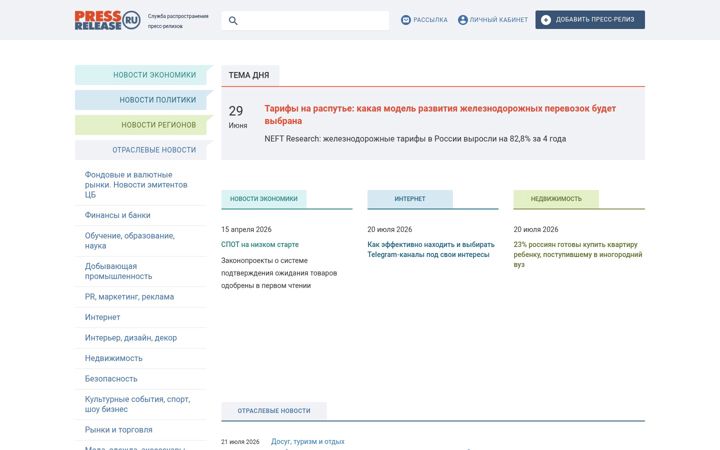The width and height of the screenshot is (720, 450).
Task: Open Досуг, туризм и отдых link
Action: (308, 441)
